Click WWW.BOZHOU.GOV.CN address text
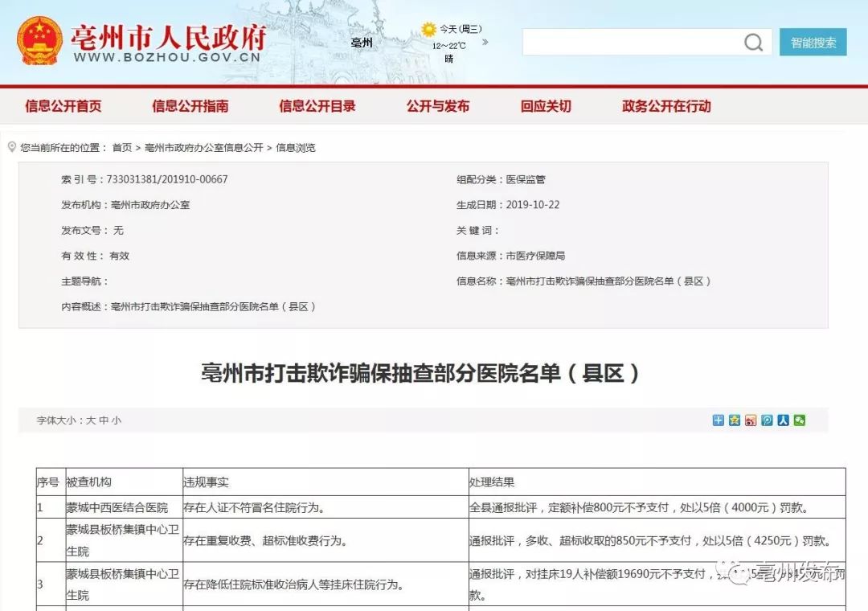868x611 pixels. click(166, 57)
